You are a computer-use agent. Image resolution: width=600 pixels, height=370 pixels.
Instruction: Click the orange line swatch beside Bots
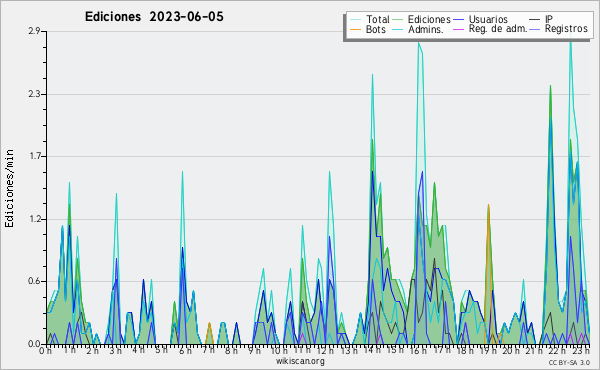[x=355, y=29]
